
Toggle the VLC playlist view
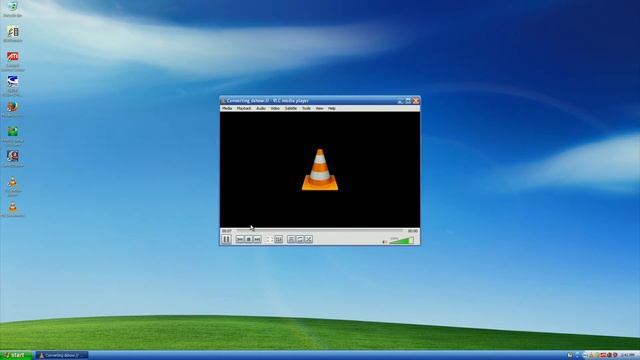point(291,239)
